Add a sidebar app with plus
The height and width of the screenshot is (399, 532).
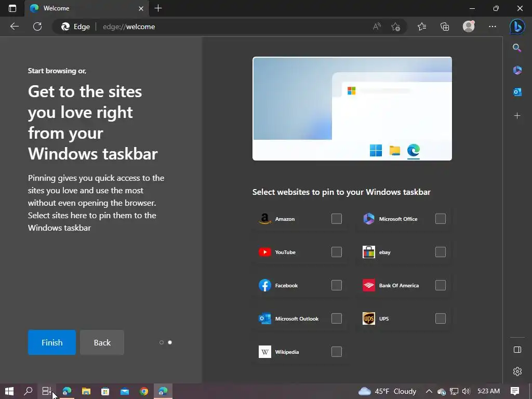click(517, 116)
